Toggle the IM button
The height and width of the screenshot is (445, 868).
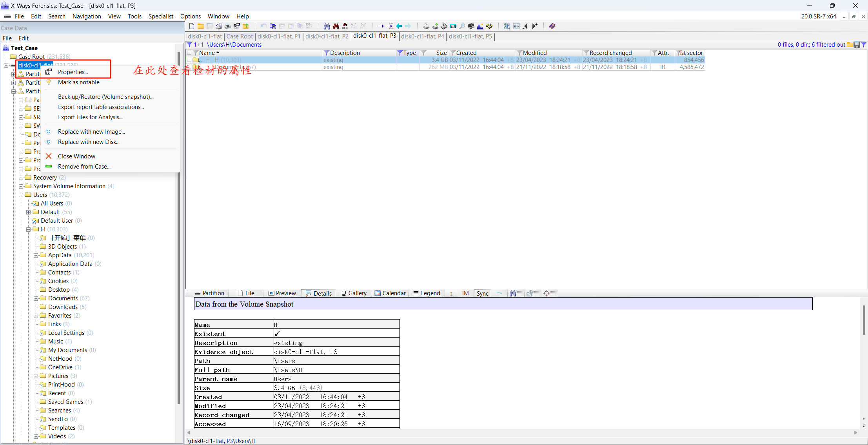(465, 293)
